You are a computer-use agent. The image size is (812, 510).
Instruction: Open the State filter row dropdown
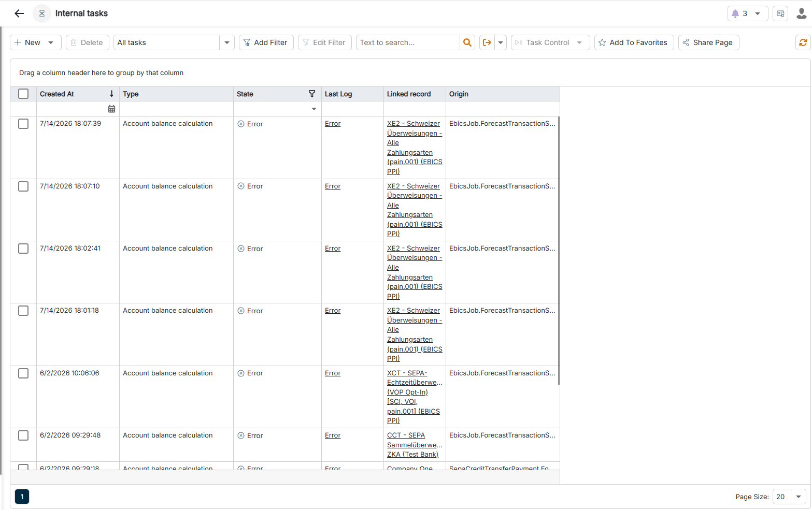point(314,109)
